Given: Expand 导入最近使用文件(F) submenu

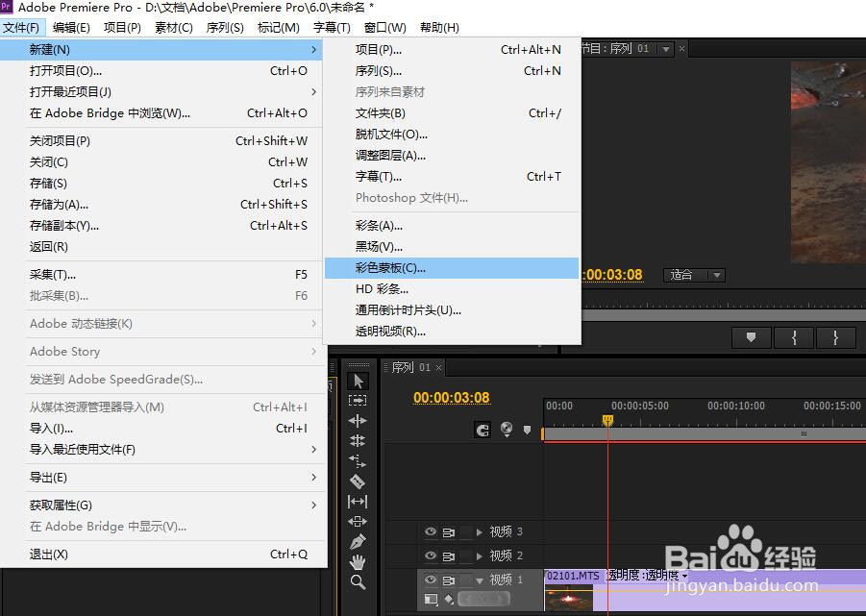Looking at the screenshot, I should coord(163,450).
